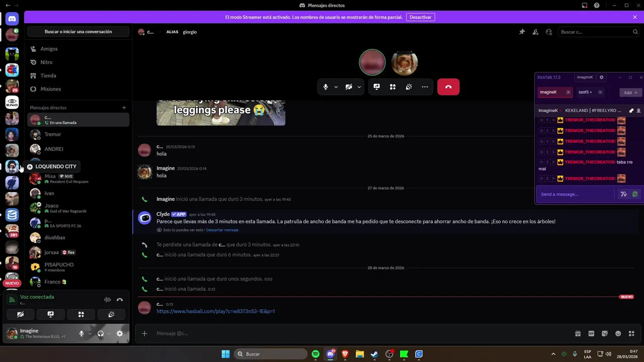This screenshot has height=362, width=644.
Task: Open ANDREI direct message
Action: (x=78, y=149)
